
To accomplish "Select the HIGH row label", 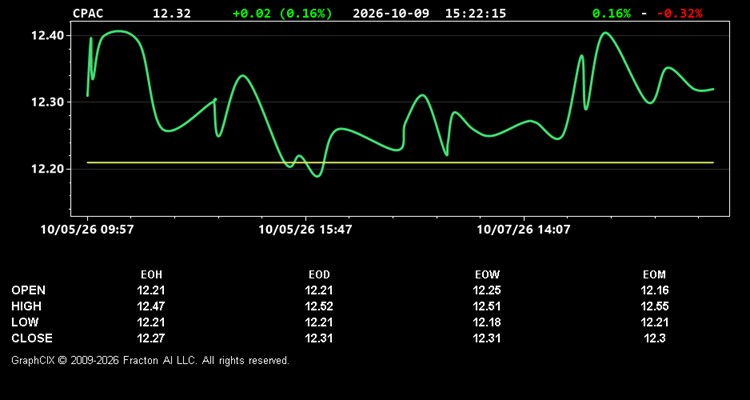I will click(x=26, y=306).
